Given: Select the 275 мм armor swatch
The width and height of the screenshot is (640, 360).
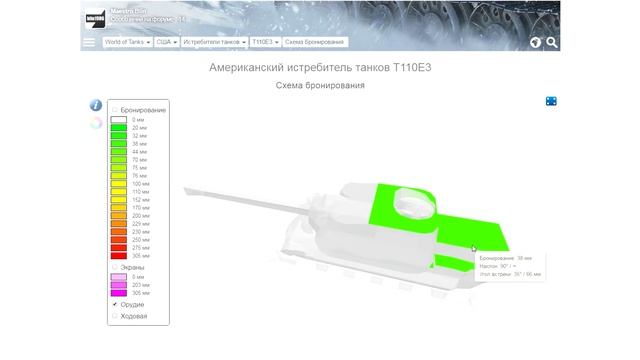Looking at the screenshot, I should click(x=118, y=248).
